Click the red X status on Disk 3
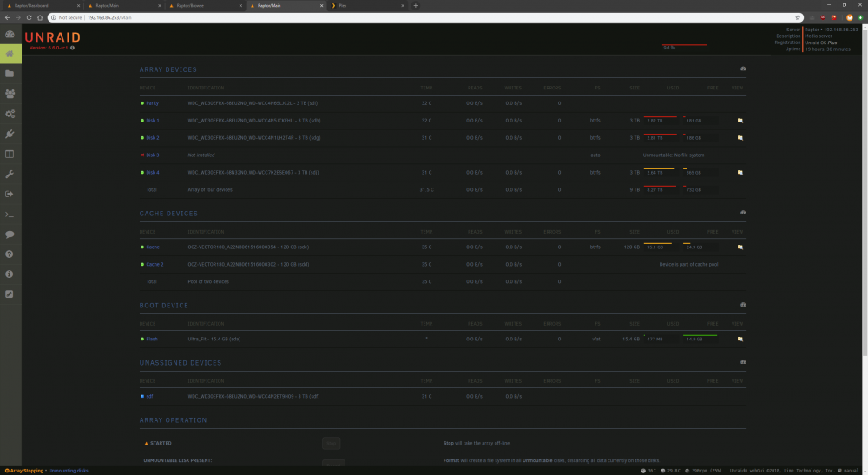This screenshot has height=475, width=868. pos(142,155)
